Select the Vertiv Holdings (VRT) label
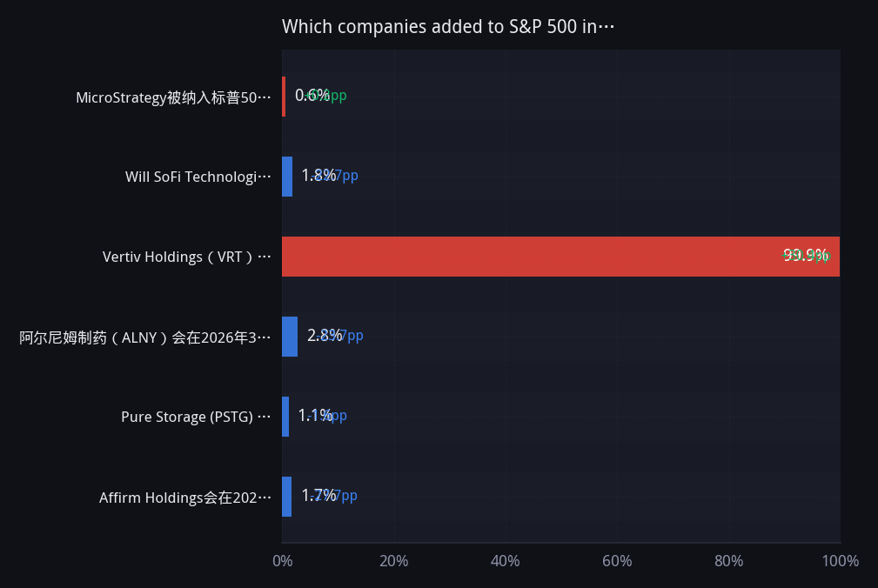 186,257
